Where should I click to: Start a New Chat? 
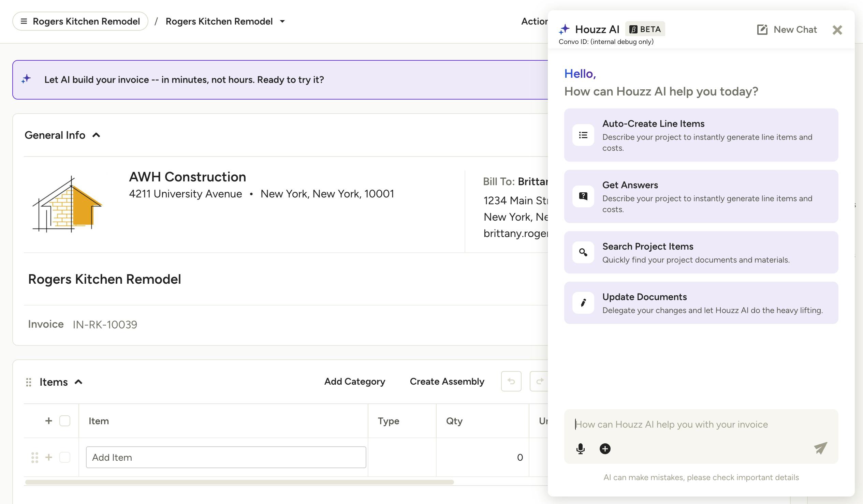click(787, 29)
